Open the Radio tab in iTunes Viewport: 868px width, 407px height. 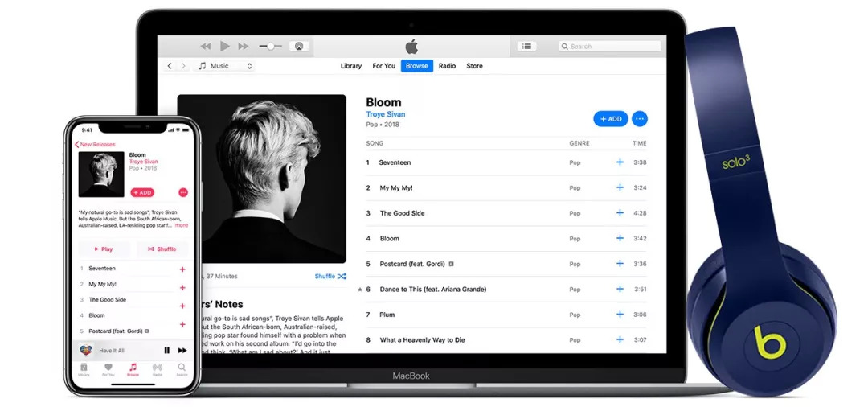tap(448, 66)
